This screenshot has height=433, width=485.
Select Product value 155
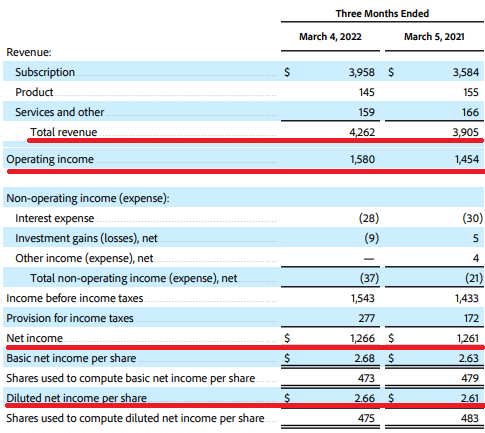click(471, 92)
